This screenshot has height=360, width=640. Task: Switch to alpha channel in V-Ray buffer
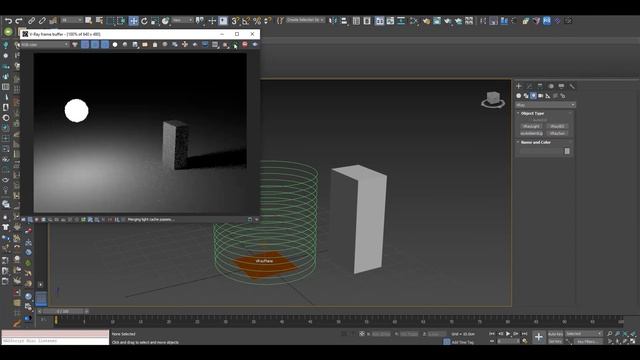115,44
